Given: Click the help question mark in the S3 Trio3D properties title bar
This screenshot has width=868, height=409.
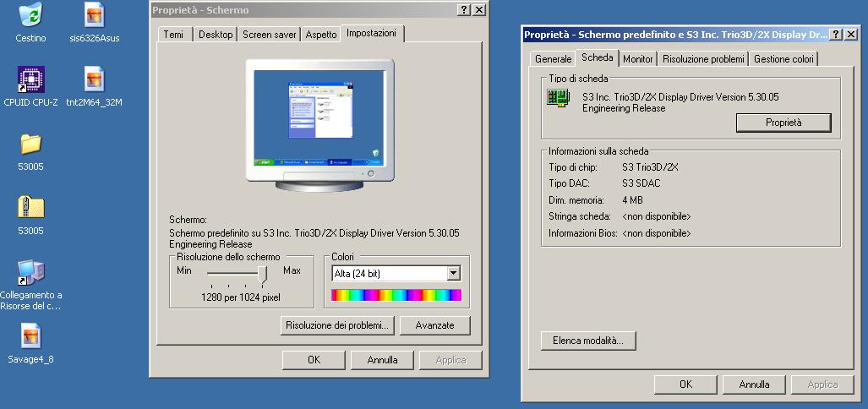Looking at the screenshot, I should click(837, 35).
